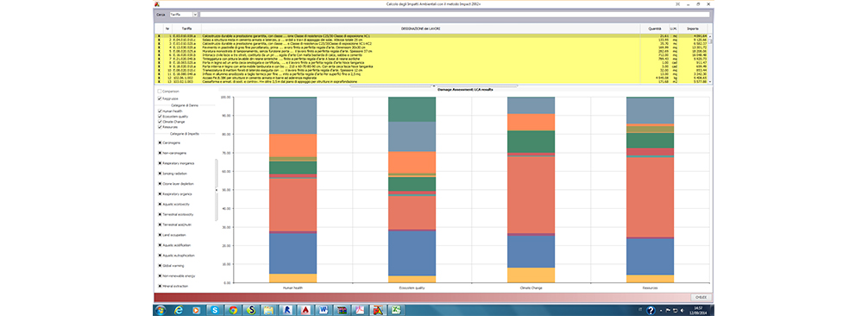Uncheck Ecosystem quality checkbox

point(160,117)
